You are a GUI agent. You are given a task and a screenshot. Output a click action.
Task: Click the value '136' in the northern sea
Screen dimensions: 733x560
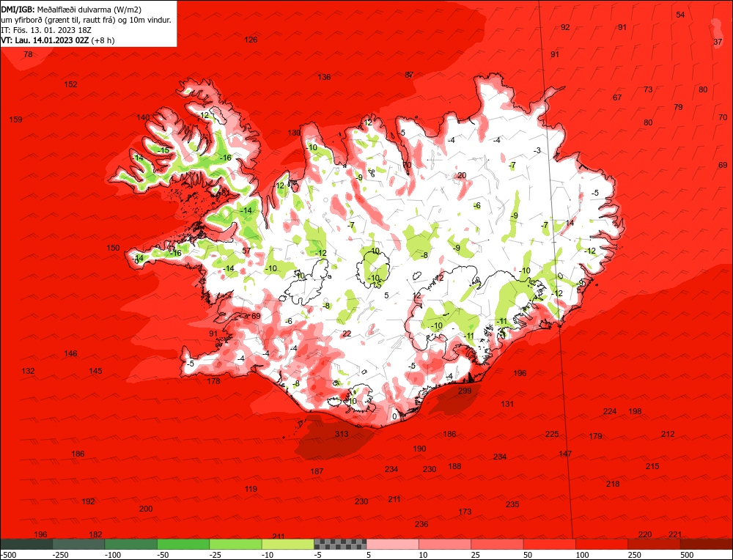[x=324, y=77]
